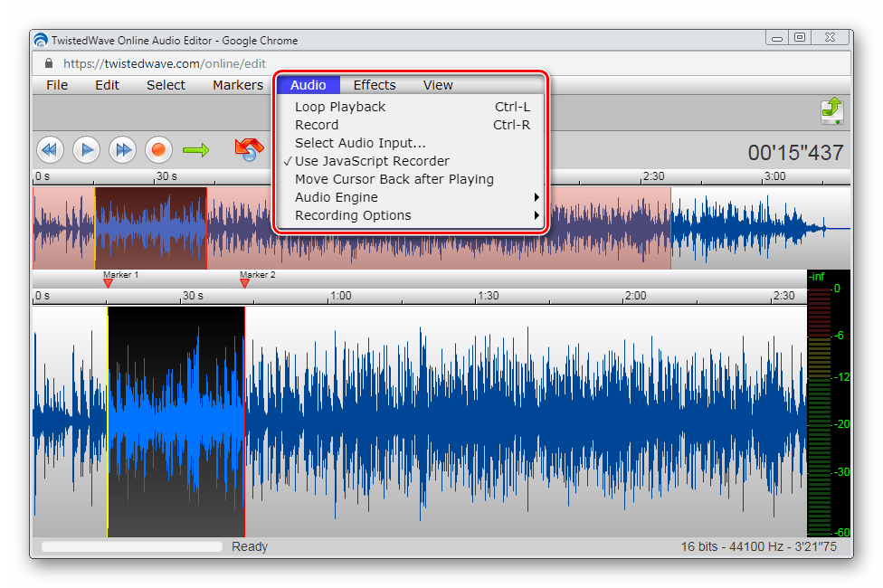Open the View menu

[x=438, y=85]
